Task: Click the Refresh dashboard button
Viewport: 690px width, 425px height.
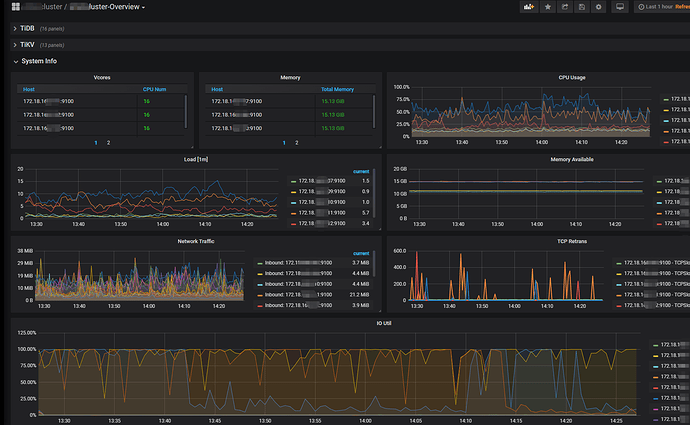Action: 681,7
